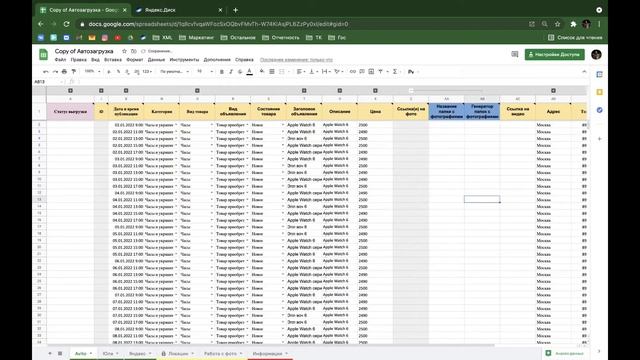The height and width of the screenshot is (360, 640).
Task: Open text rotation options
Action: coord(338,71)
